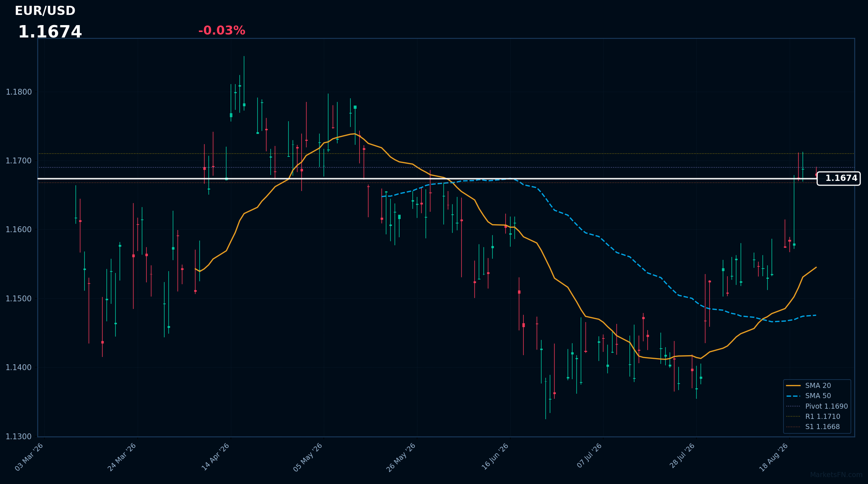868x484 pixels.
Task: Select SMA 50 in the legend
Action: 818,396
